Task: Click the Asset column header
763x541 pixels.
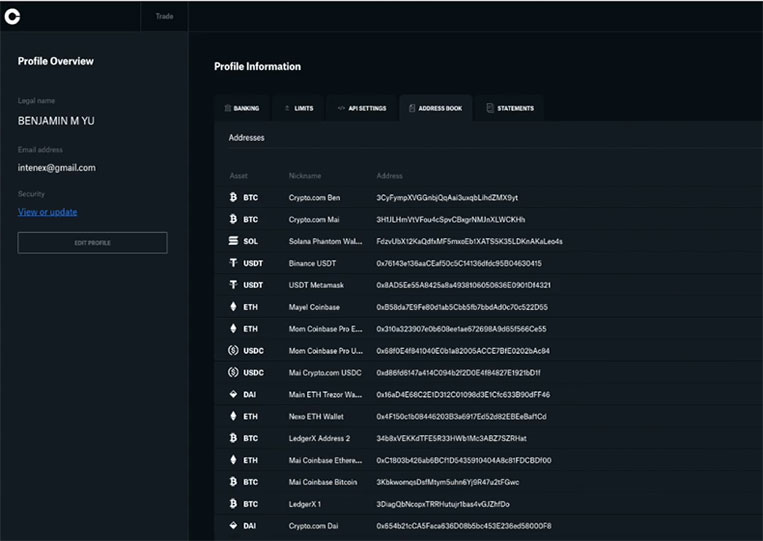Action: click(x=238, y=176)
